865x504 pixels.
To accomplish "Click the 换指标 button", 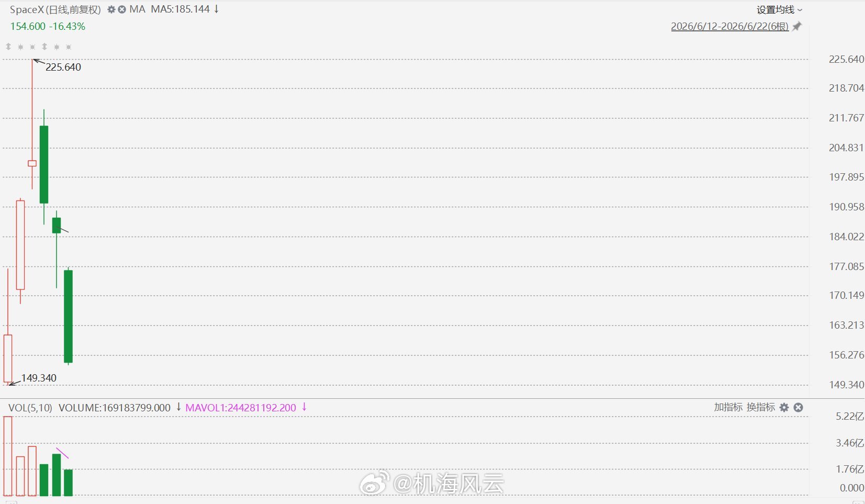I will coord(761,407).
